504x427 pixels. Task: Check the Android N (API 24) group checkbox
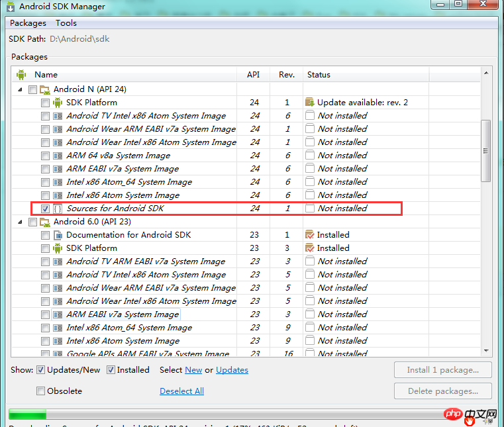point(32,89)
